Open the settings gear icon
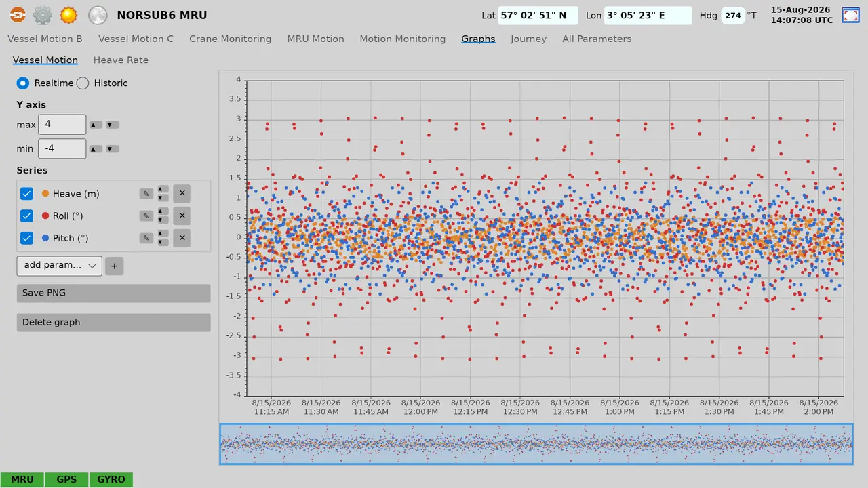 43,15
